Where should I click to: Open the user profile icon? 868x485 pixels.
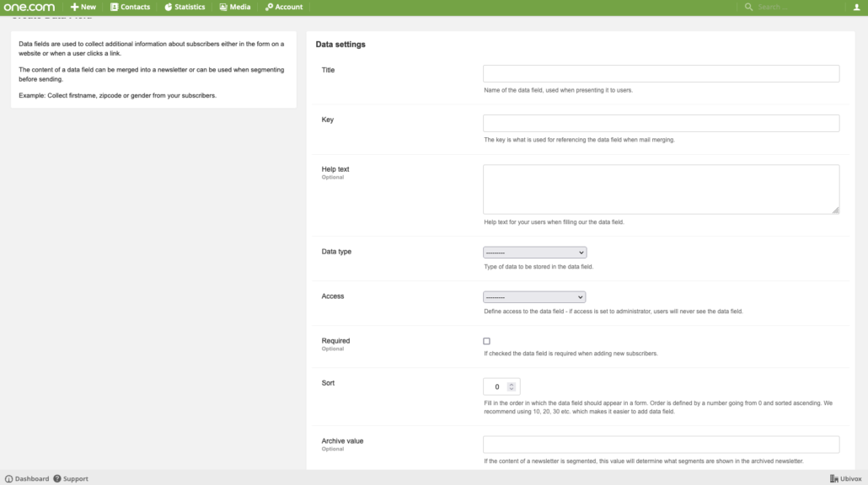(856, 8)
